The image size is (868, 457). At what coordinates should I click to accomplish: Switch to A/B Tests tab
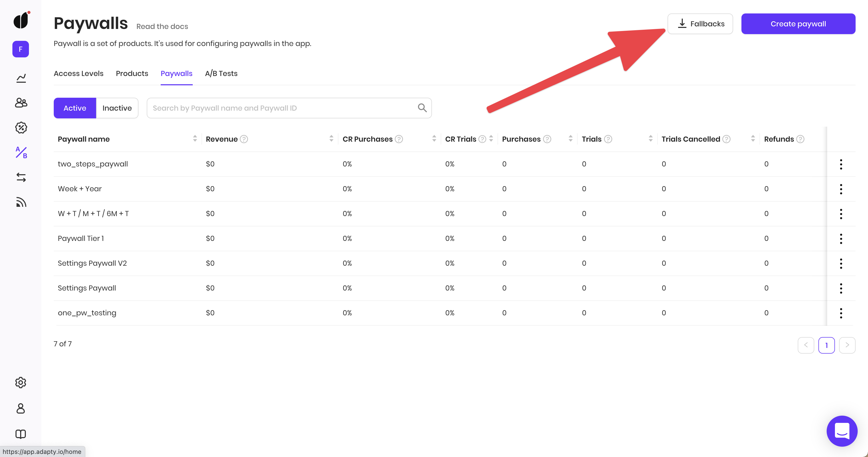(221, 73)
